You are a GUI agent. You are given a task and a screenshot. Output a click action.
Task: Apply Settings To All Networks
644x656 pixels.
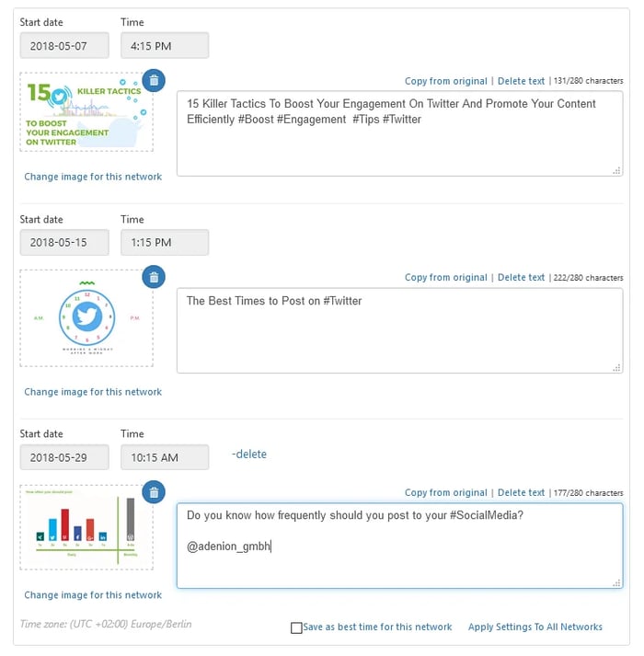[535, 627]
